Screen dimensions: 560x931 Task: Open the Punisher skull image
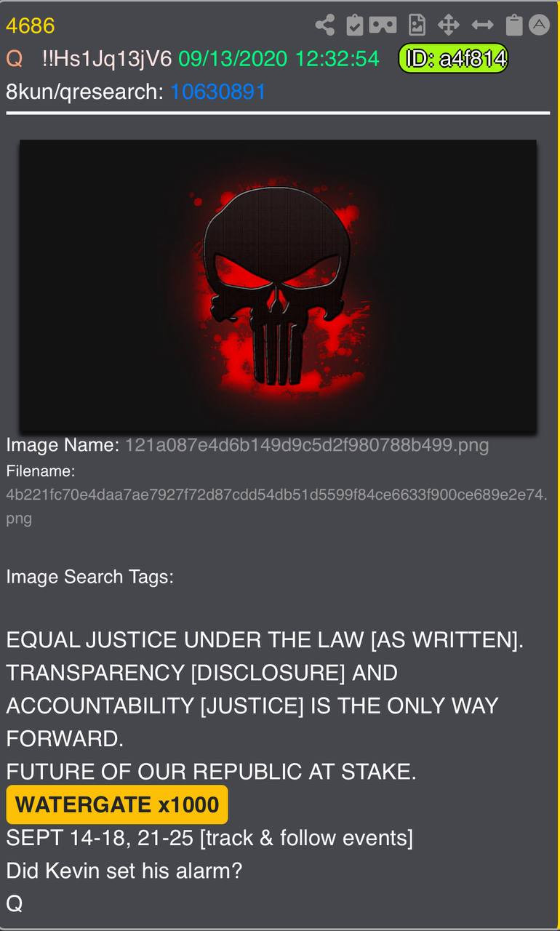tap(278, 287)
